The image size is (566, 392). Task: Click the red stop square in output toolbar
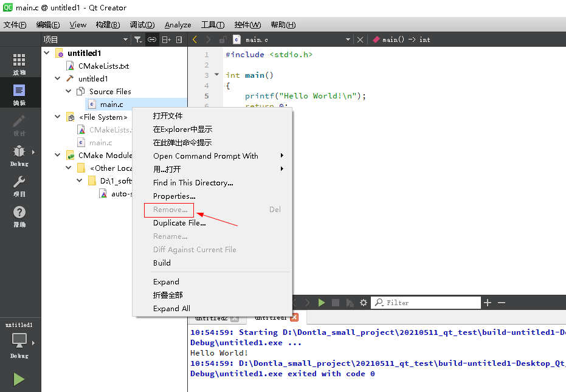coord(336,302)
